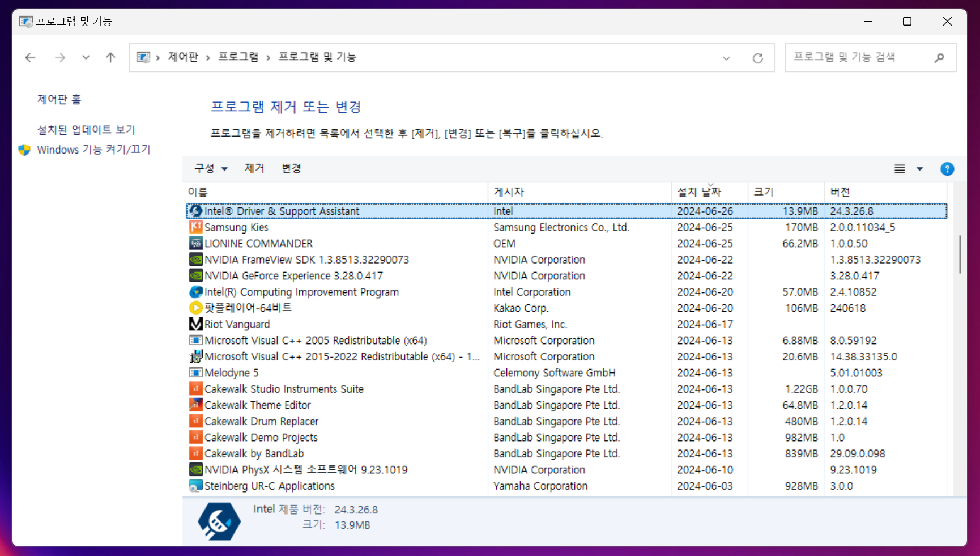Click the 1.22GB size cell
This screenshot has height=556, width=980.
pyautogui.click(x=801, y=389)
